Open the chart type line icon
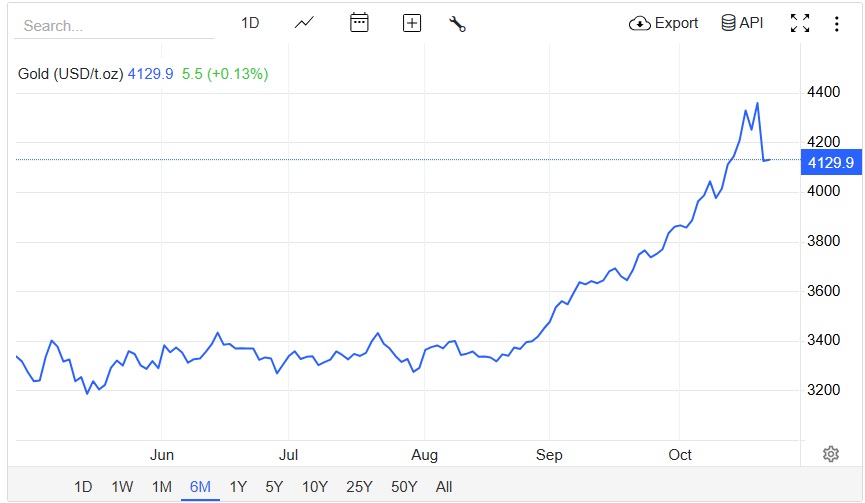This screenshot has height=503, width=865. (304, 23)
